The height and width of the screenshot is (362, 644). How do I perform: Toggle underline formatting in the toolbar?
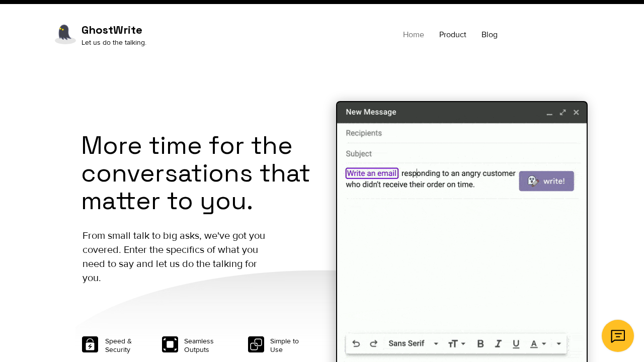point(516,343)
